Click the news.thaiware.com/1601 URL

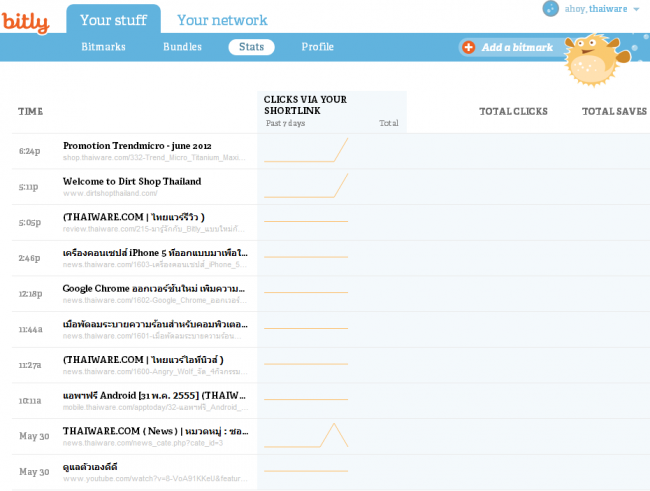pyautogui.click(x=152, y=336)
